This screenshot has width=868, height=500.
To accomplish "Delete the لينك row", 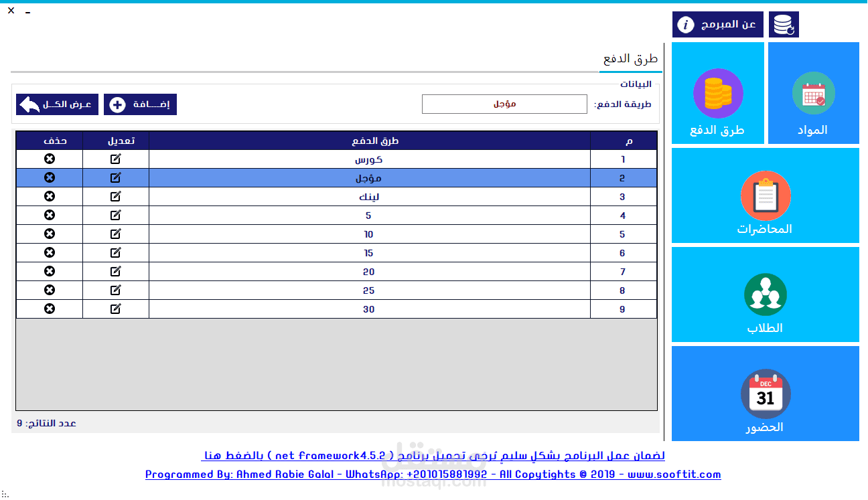I will (x=50, y=197).
